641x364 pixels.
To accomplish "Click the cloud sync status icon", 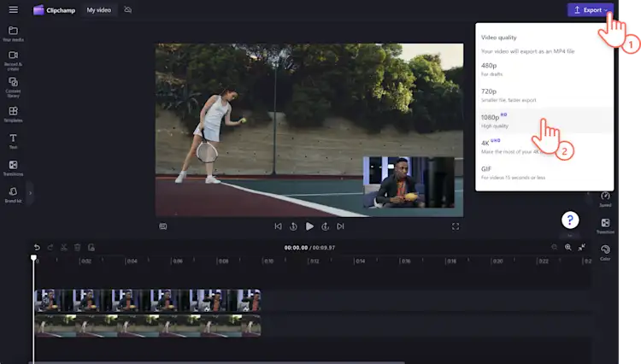I will pyautogui.click(x=128, y=9).
